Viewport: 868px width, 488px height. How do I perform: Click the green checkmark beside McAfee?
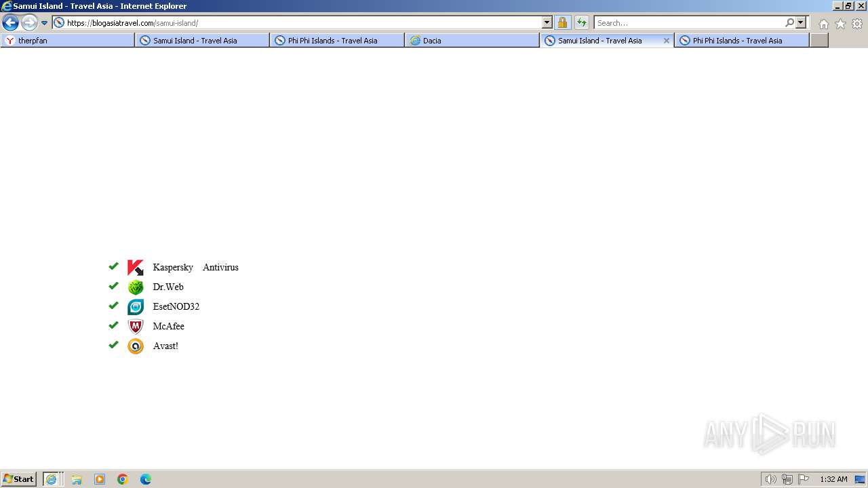(x=113, y=325)
